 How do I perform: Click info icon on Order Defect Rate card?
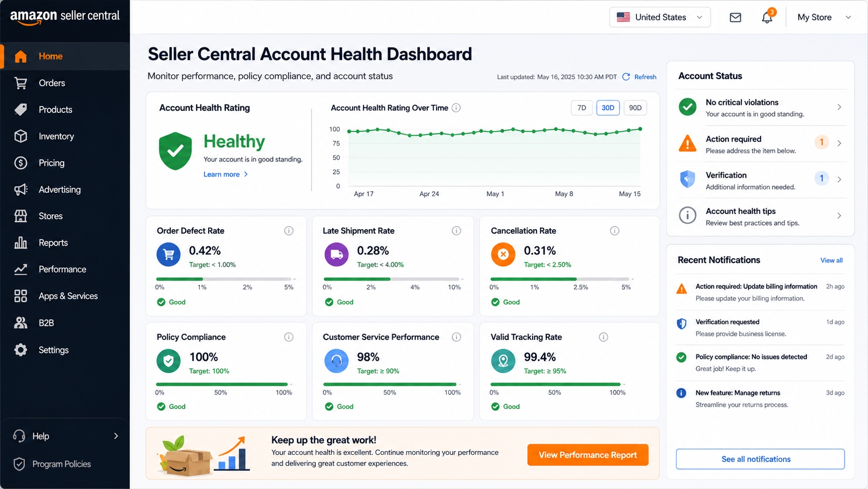coord(289,231)
